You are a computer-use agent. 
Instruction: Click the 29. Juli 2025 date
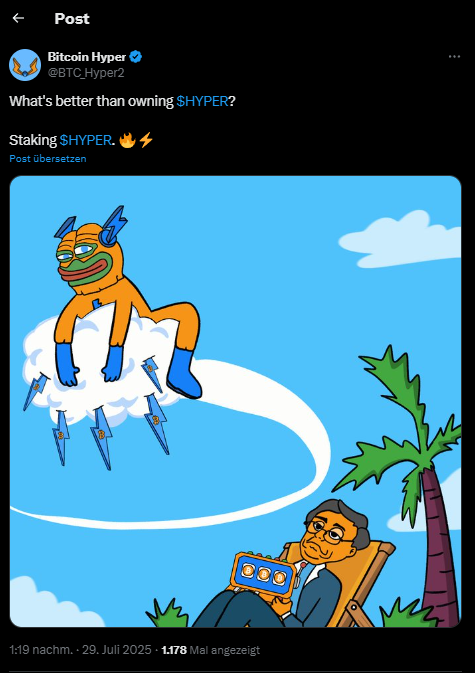coord(117,650)
